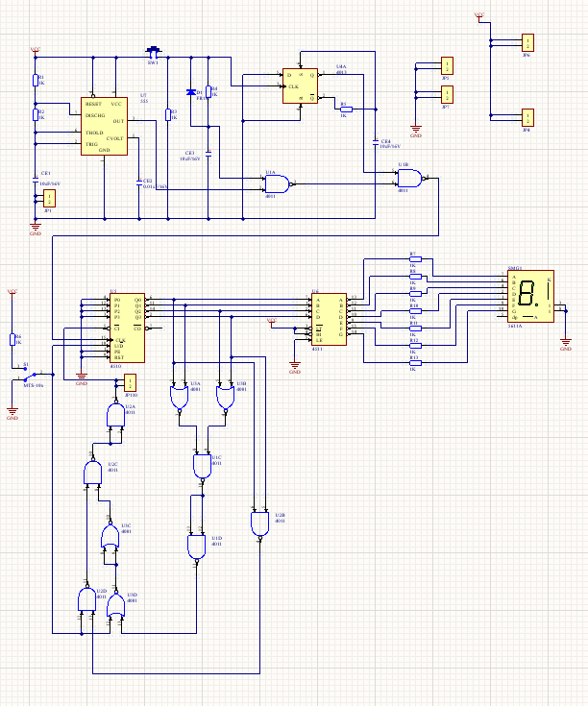Select NAND gate U2C
This screenshot has height=706, width=588.
tap(93, 473)
